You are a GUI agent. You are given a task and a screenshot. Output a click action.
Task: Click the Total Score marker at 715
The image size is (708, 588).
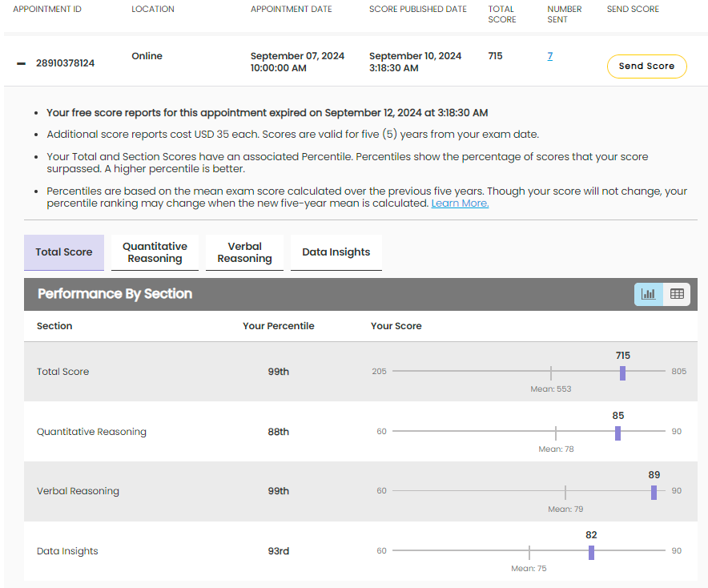[x=623, y=372]
